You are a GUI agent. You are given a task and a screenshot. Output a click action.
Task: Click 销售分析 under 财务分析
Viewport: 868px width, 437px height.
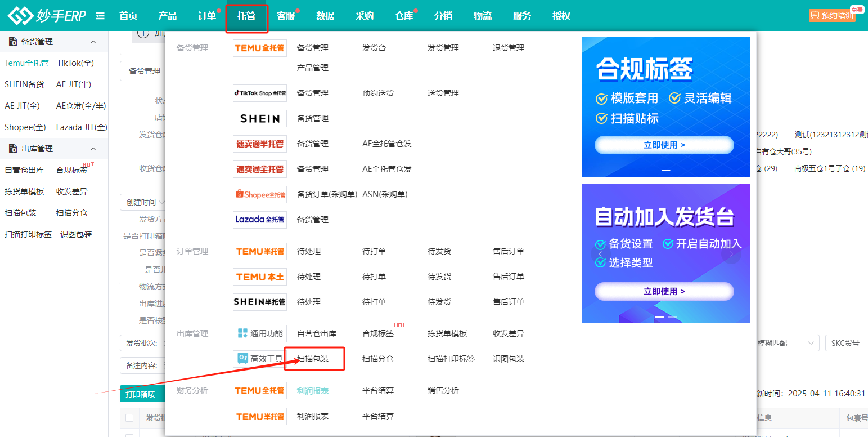pos(443,390)
